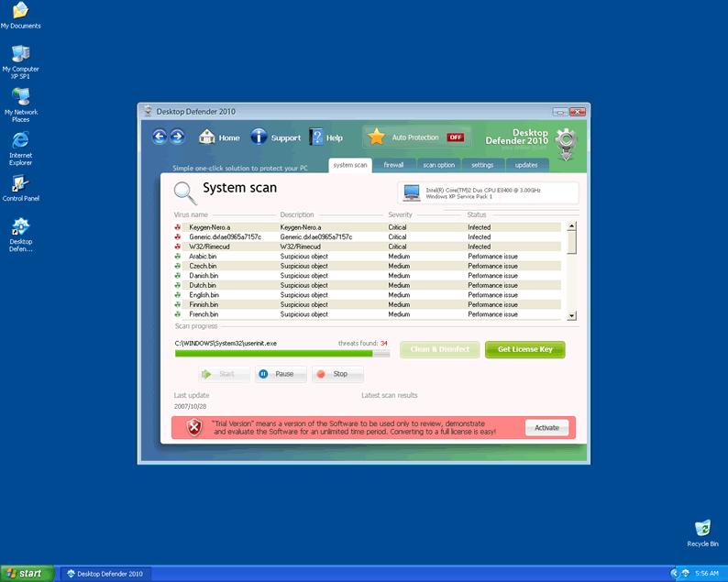Image resolution: width=728 pixels, height=582 pixels.
Task: Click the Activate button
Action: click(x=546, y=428)
